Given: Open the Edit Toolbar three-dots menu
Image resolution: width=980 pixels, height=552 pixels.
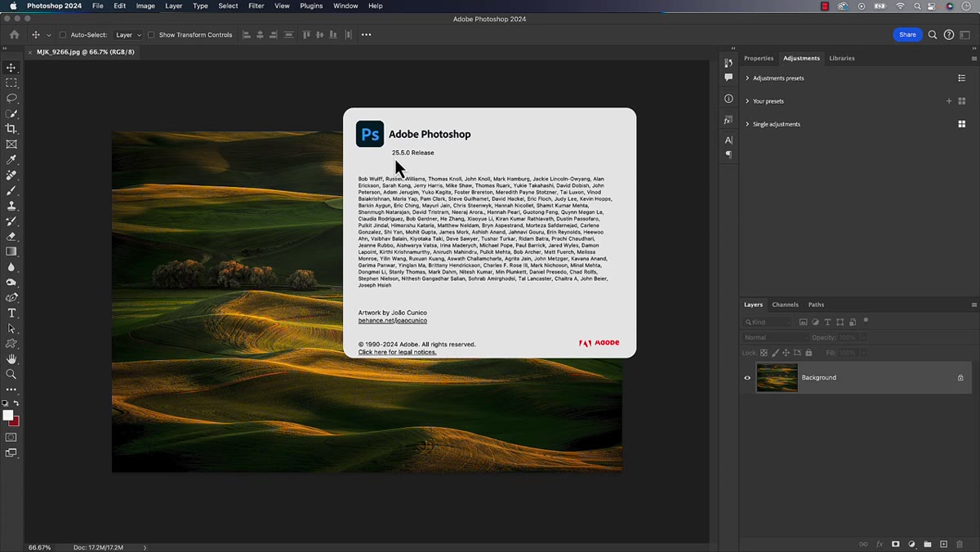Looking at the screenshot, I should (11, 390).
